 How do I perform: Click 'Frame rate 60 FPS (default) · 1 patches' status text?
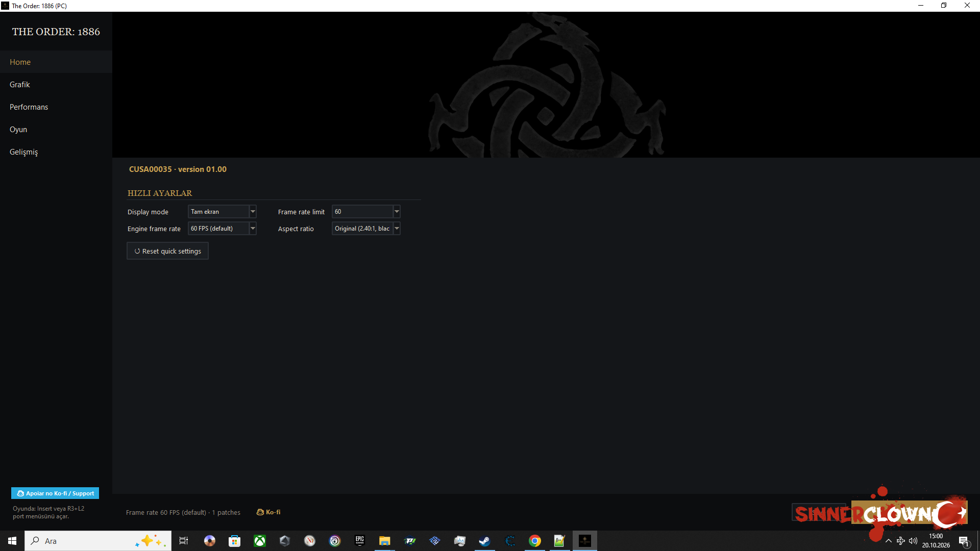point(183,512)
